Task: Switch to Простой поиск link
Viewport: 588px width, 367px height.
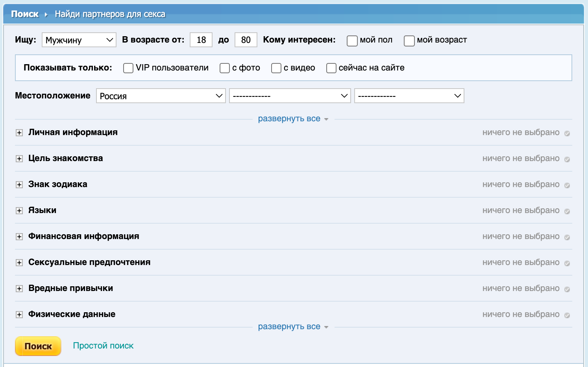Action: [103, 346]
